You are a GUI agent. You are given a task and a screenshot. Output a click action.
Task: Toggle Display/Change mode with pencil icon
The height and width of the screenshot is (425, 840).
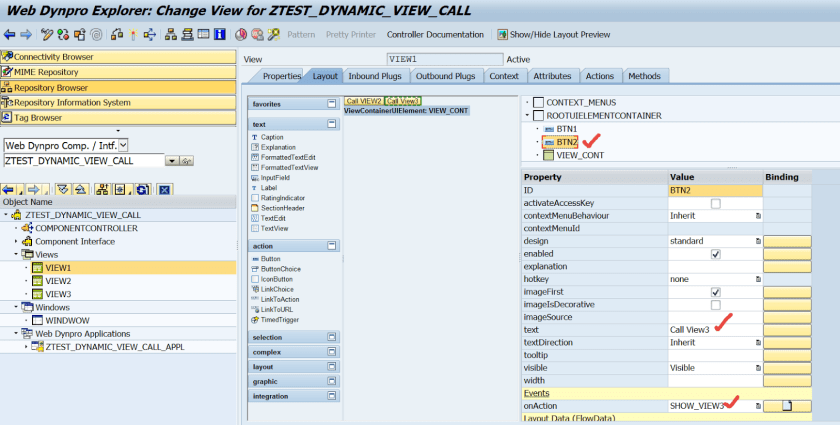pos(47,35)
